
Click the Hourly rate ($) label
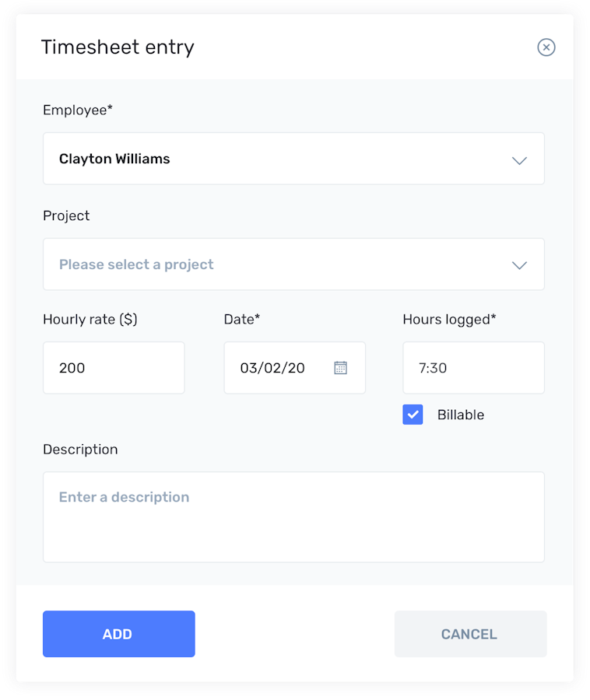pyautogui.click(x=90, y=319)
